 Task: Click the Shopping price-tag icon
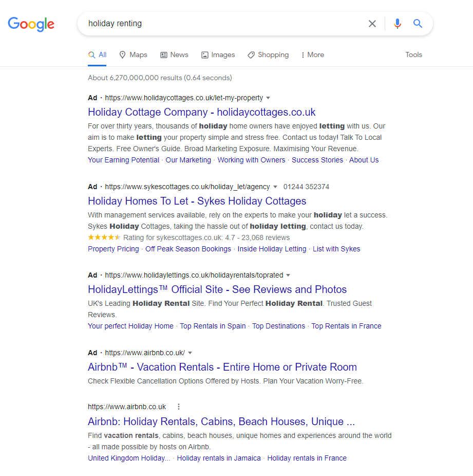point(251,54)
